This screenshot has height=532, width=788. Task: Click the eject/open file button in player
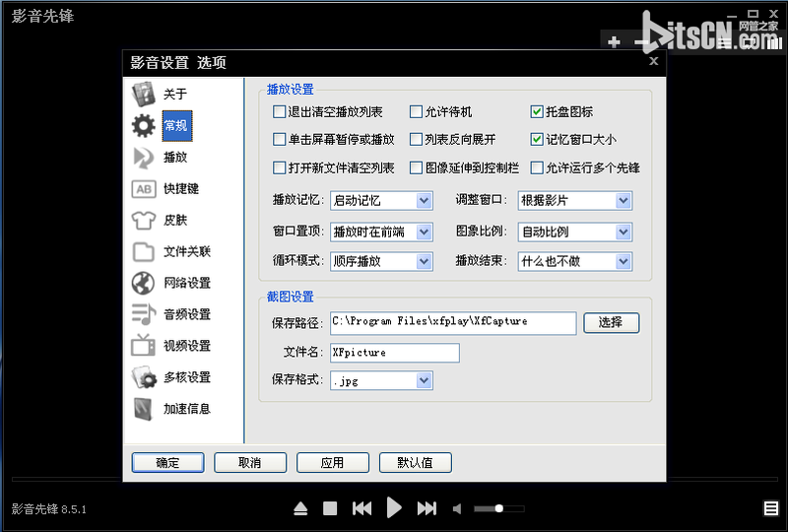300,509
